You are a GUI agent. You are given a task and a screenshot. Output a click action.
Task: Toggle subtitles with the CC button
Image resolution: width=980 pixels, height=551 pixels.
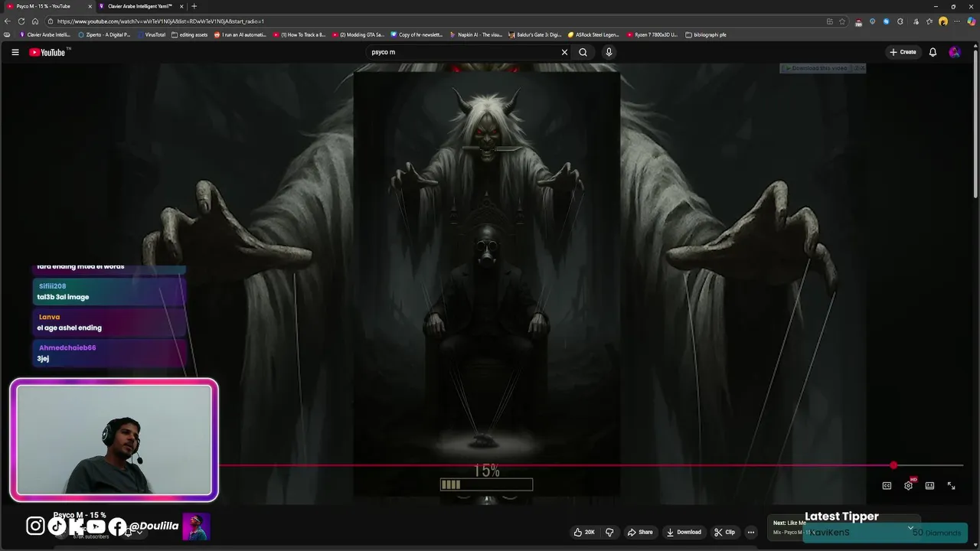[x=887, y=485]
